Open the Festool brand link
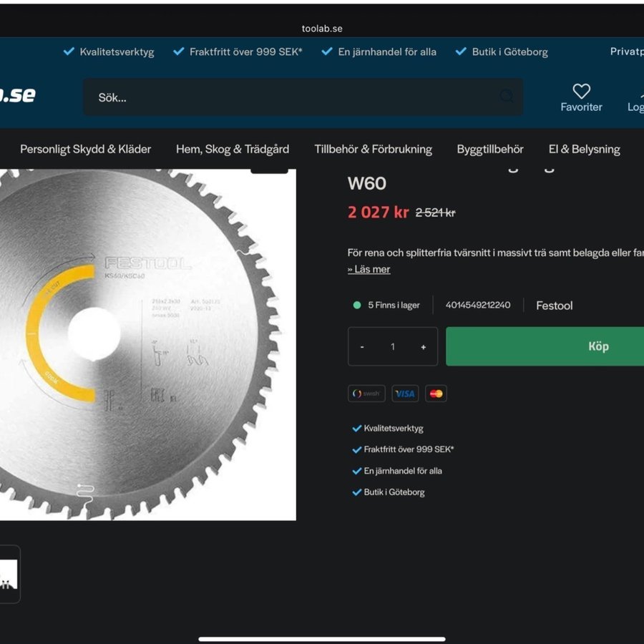644x644 pixels. tap(554, 306)
